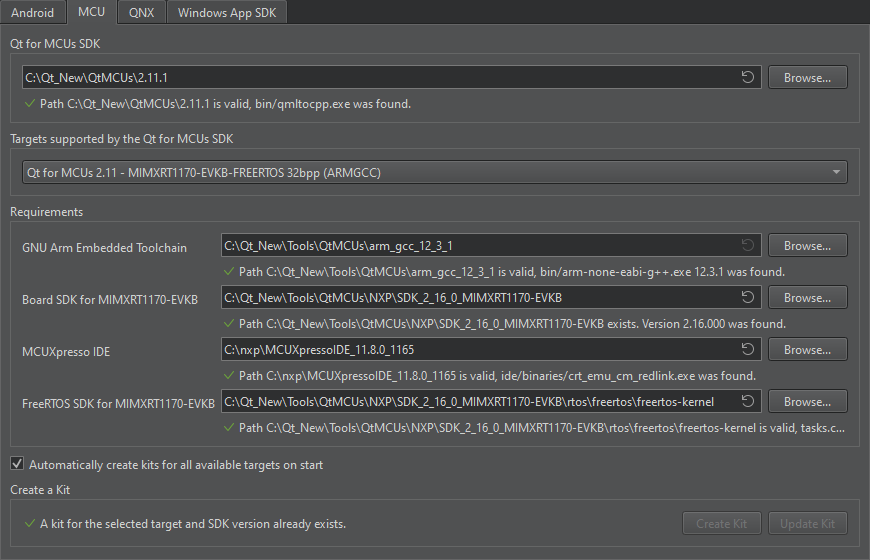The height and width of the screenshot is (560, 870).
Task: Reset the MCUXpresso IDE path
Action: (747, 349)
